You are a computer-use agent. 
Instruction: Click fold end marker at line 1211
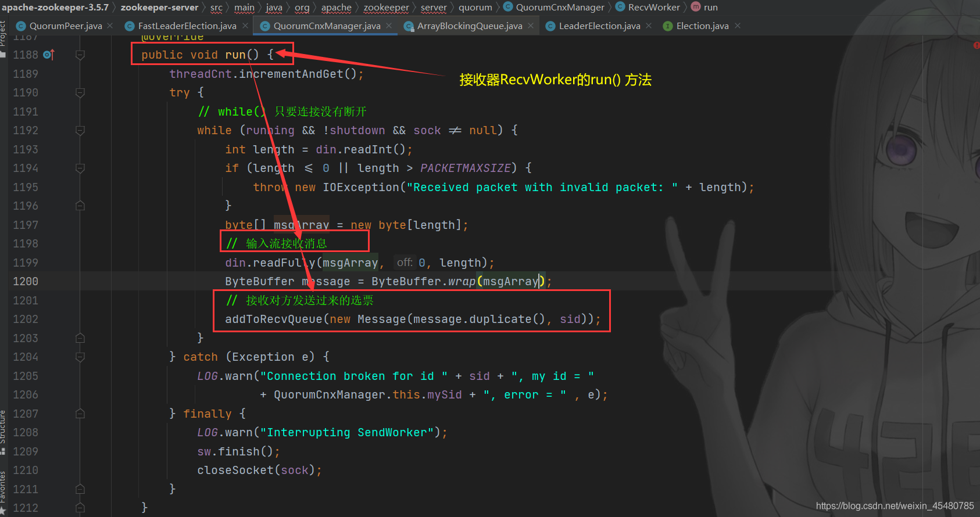coord(80,489)
